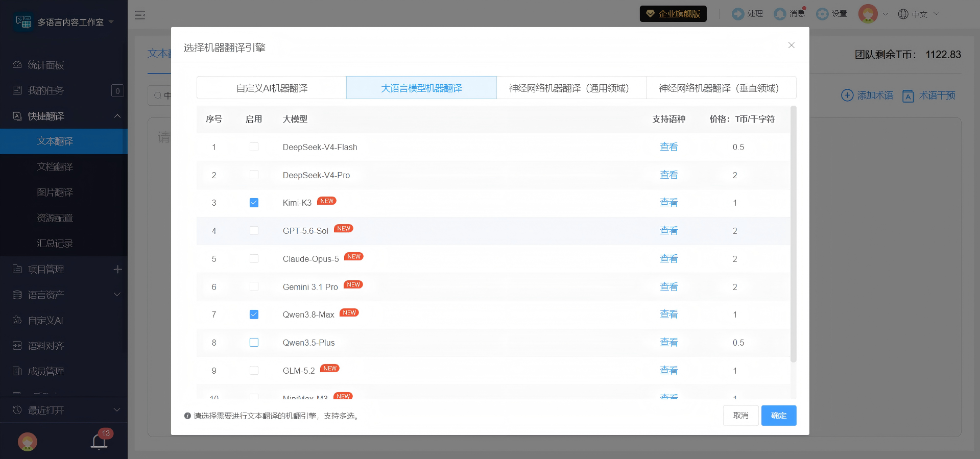Enable Gemini 3.1 Pro checkbox
The width and height of the screenshot is (980, 459).
(254, 287)
